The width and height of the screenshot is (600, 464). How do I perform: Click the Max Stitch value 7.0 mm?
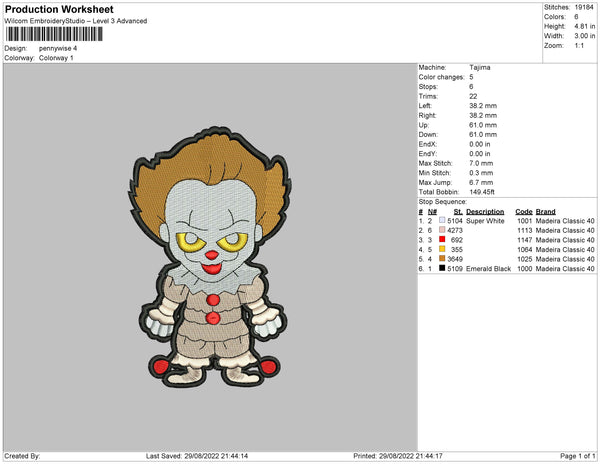point(481,163)
